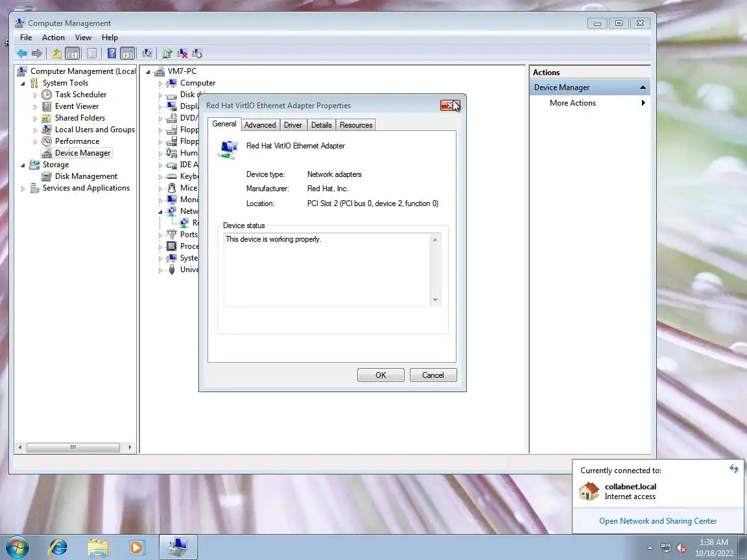Expand More Actions submenu arrow
Screen dimensions: 747x560
point(643,103)
